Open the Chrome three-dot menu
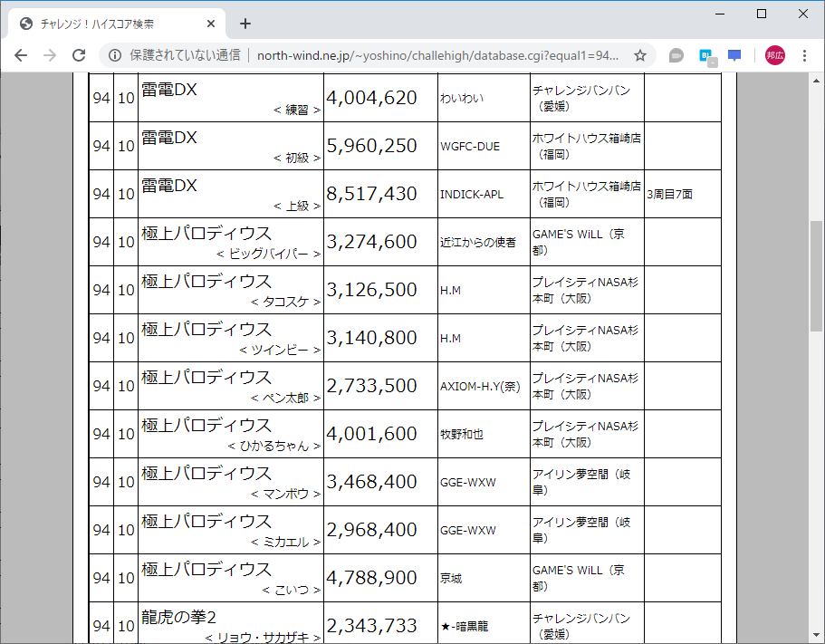This screenshot has width=825, height=644. coord(806,54)
